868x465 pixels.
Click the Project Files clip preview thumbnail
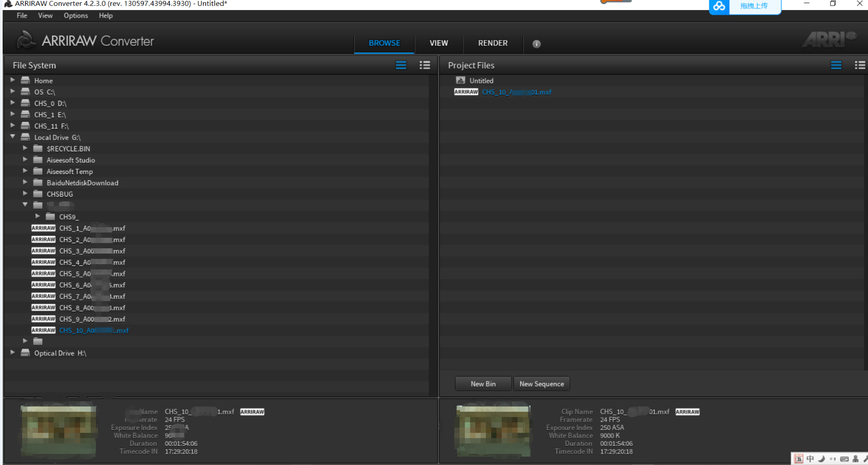(x=494, y=431)
